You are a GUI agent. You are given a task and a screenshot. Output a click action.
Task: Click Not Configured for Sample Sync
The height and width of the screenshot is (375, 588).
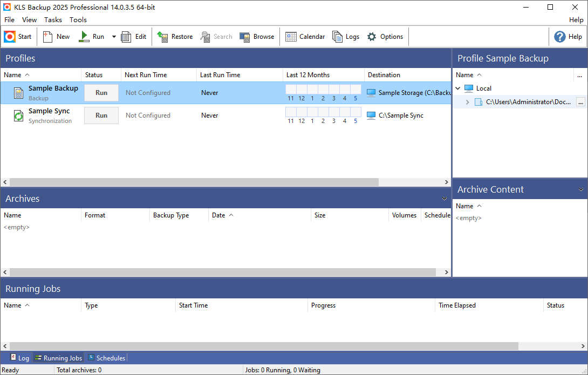coord(148,115)
